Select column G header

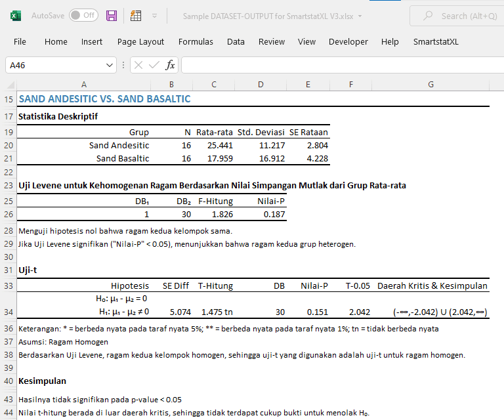point(430,84)
